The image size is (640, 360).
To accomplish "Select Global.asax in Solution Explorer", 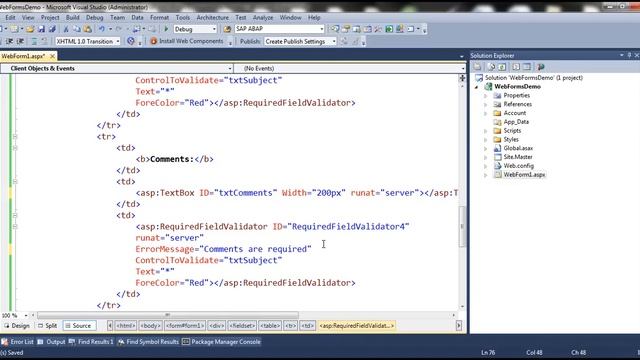I will 518,148.
